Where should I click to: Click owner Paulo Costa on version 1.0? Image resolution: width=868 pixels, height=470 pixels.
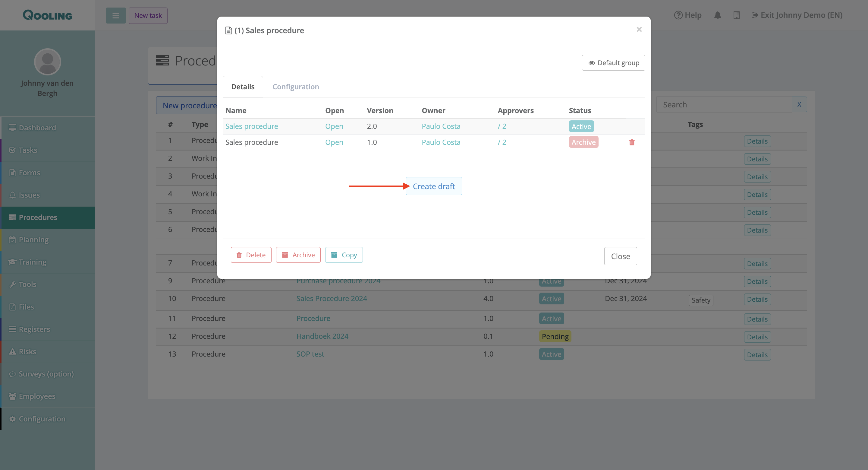click(x=441, y=142)
